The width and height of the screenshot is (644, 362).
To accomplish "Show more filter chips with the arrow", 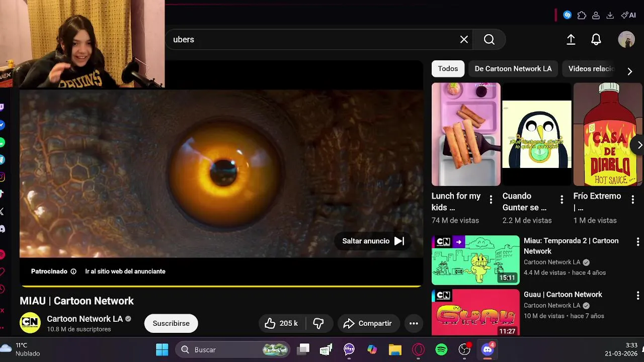I will pyautogui.click(x=629, y=71).
